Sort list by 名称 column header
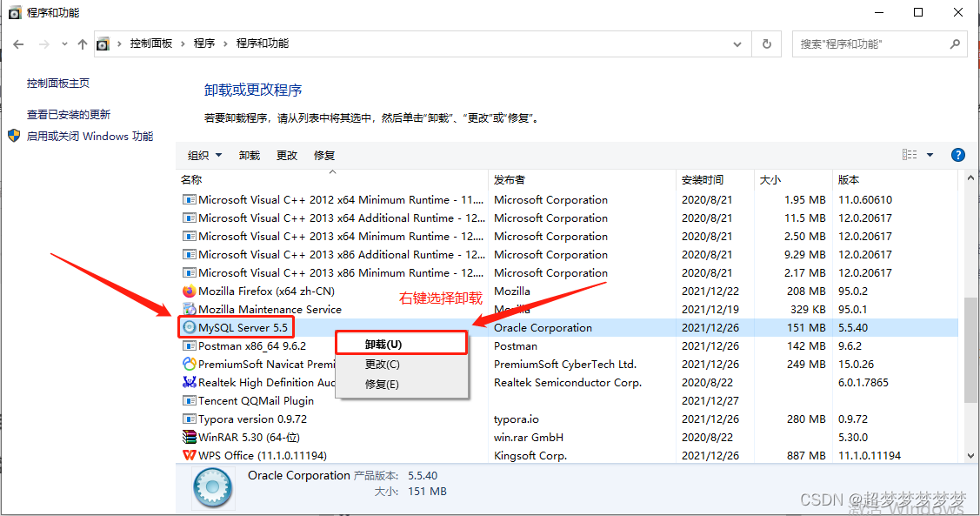980x516 pixels. pyautogui.click(x=332, y=179)
